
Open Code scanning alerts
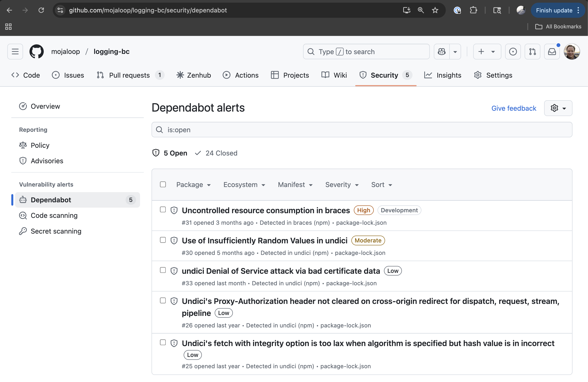tap(78, 215)
